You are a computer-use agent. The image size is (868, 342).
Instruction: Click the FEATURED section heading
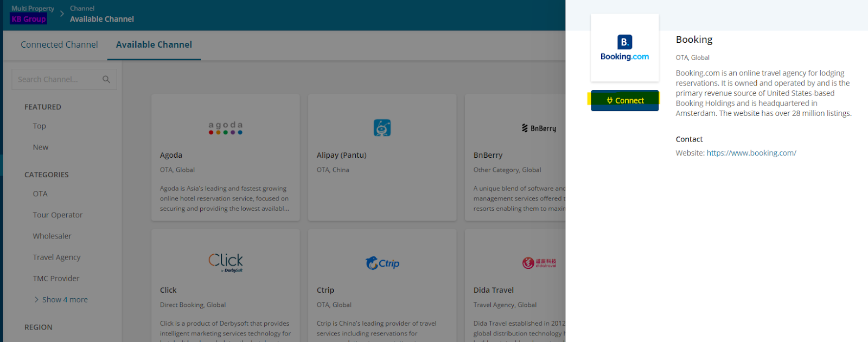(43, 107)
